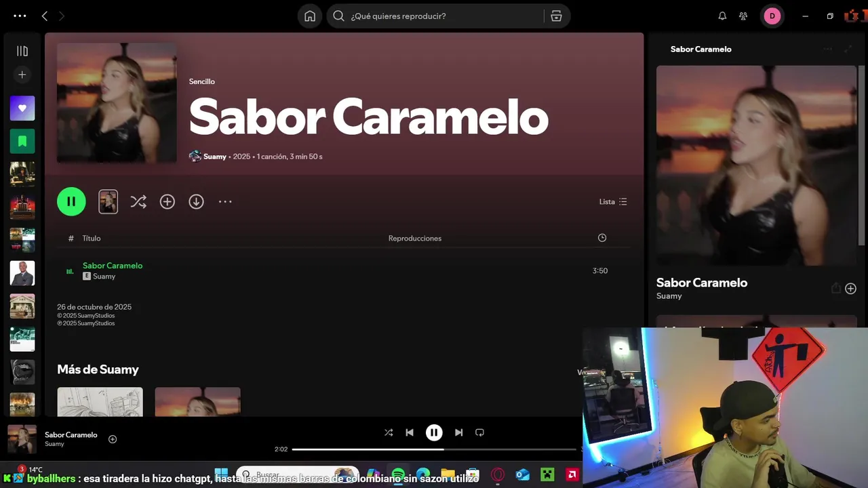Open Suamy artist link in the track row
Screen dimensions: 868x488
(104, 277)
